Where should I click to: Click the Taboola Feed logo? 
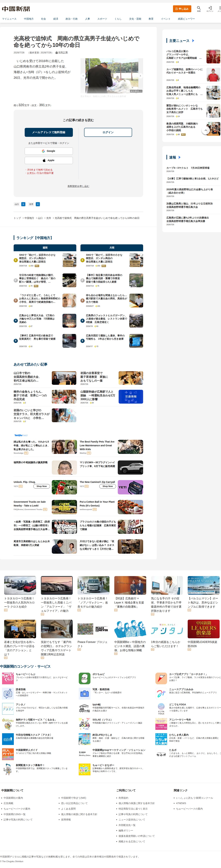pyautogui.click(x=21, y=435)
